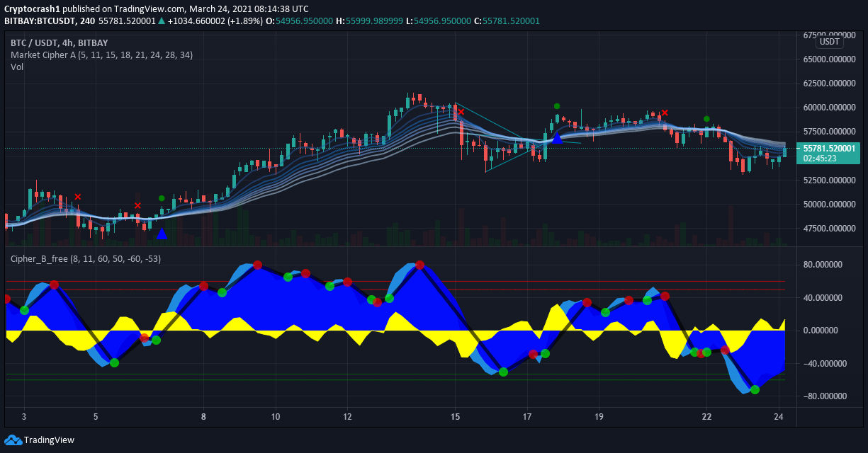Click the date label 12 on the time axis
This screenshot has width=868, height=453.
[x=347, y=416]
